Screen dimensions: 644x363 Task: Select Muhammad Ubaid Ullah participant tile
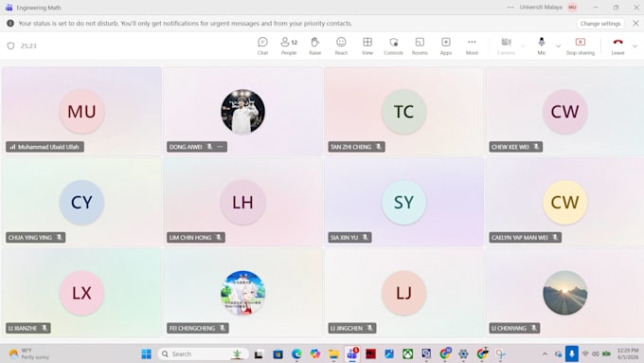[81, 111]
